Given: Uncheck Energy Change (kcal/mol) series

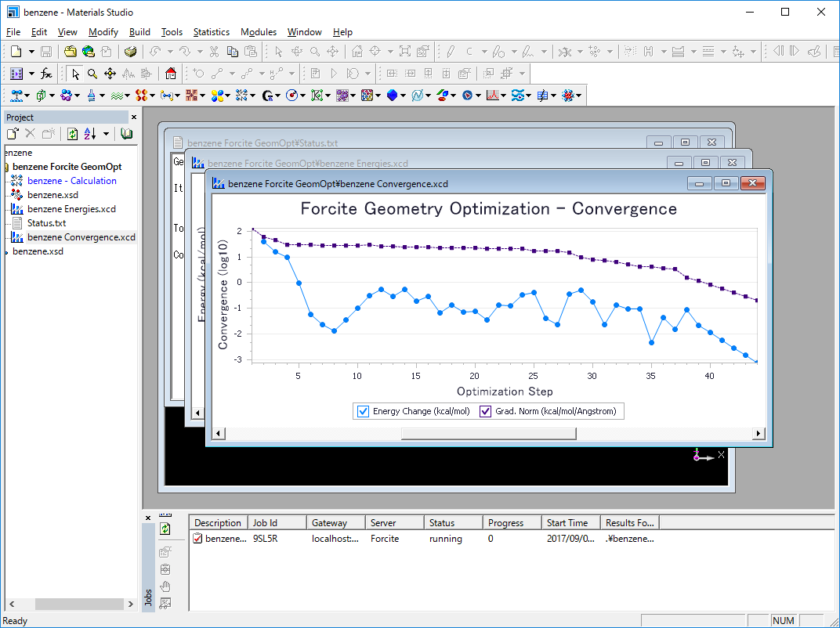Looking at the screenshot, I should tap(363, 411).
